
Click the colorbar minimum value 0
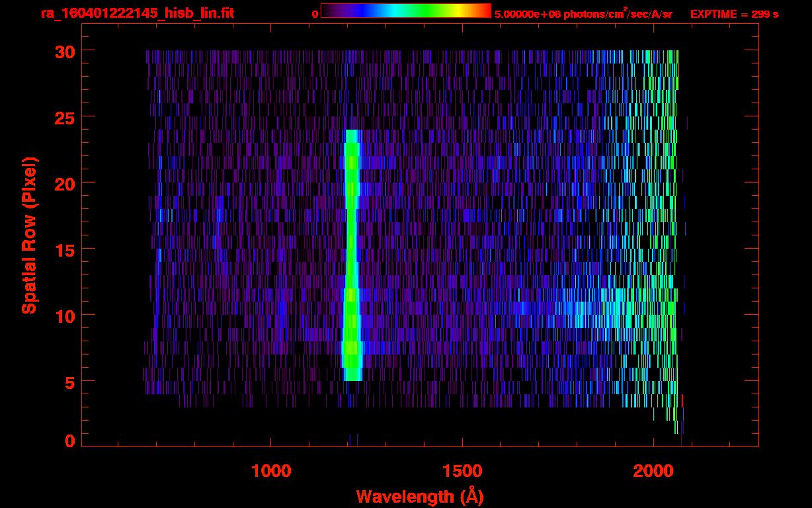pos(315,14)
